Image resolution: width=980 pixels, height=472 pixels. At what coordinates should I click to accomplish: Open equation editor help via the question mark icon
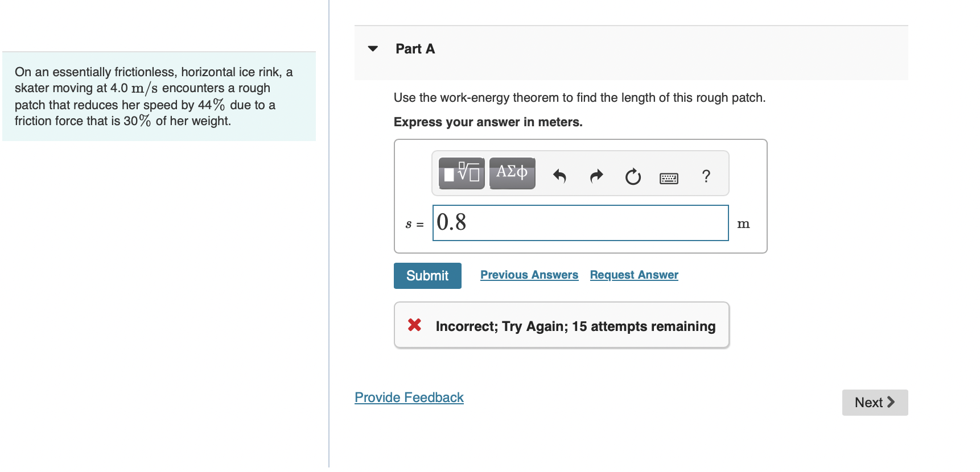pos(706,177)
